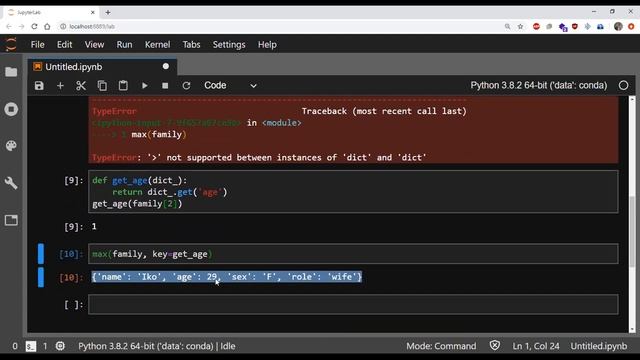The height and width of the screenshot is (360, 640).
Task: Open the File menu
Action: pyautogui.click(x=38, y=44)
